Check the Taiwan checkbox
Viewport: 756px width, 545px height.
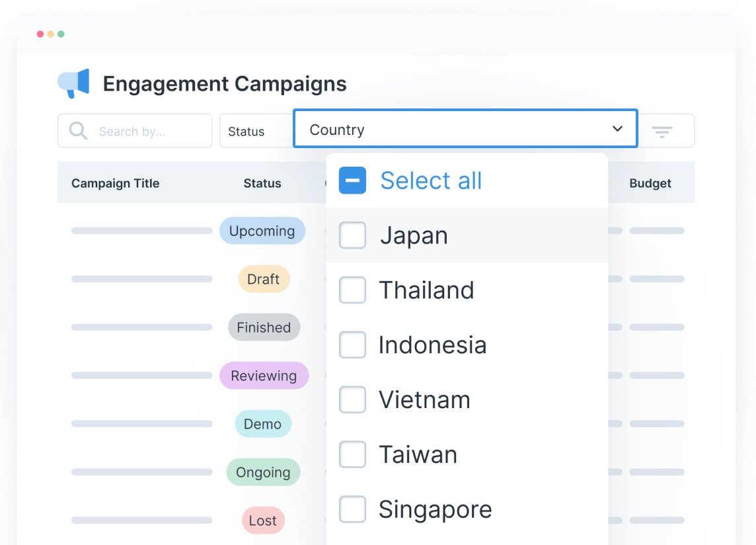click(352, 454)
